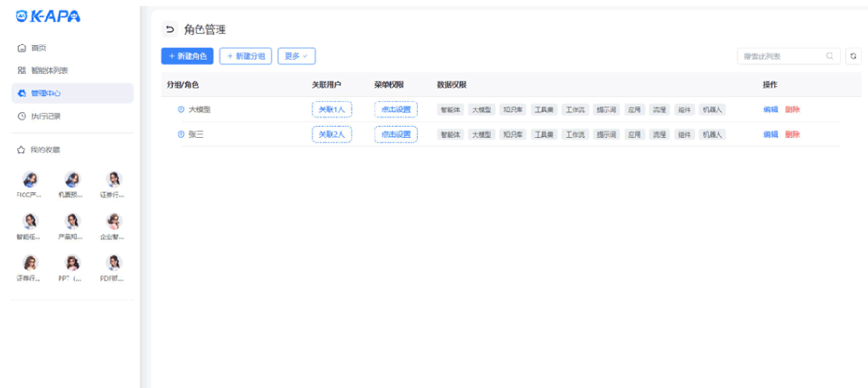868x388 pixels.
Task: Click 点击设置 for the 张三 role
Action: click(x=396, y=134)
